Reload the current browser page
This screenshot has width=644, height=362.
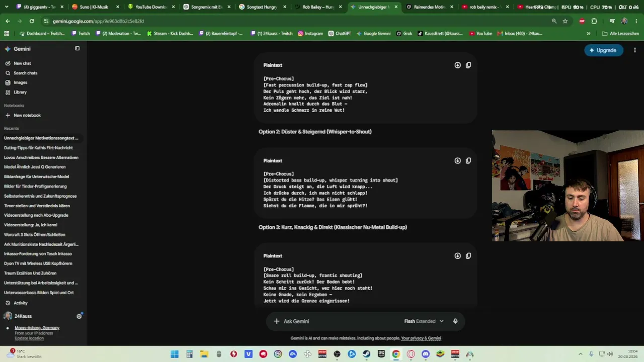tap(32, 21)
